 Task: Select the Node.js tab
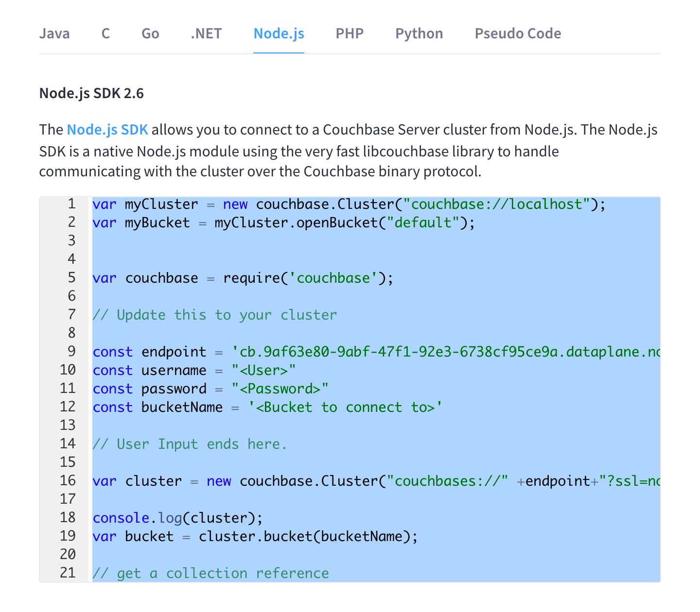click(x=279, y=34)
